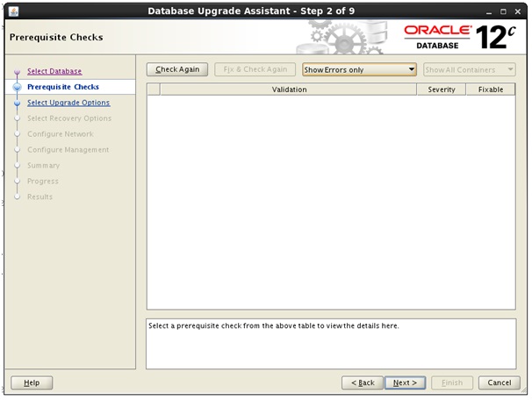Click the Prerequisite Checks step bullet icon
This screenshot has height=400, width=532.
[17, 87]
